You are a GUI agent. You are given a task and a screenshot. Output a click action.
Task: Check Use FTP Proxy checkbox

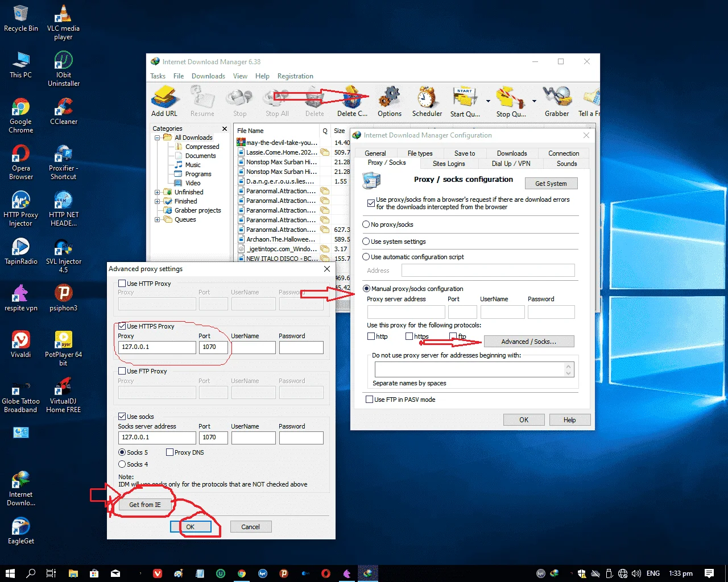click(122, 371)
